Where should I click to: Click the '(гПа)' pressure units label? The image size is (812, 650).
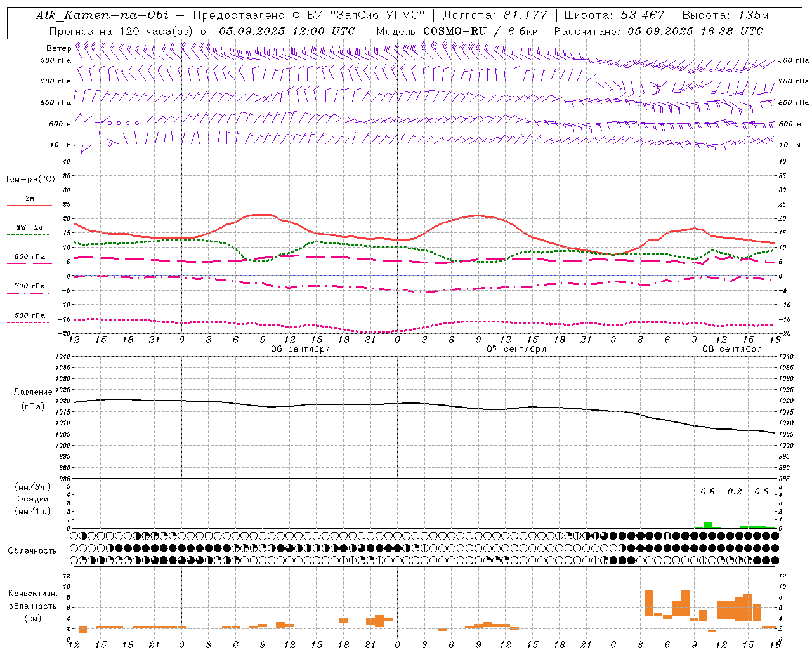pos(33,407)
